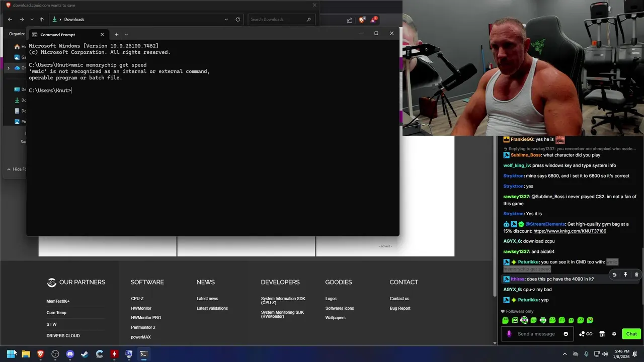
Task: Open CPU-Z link under Software
Action: (x=137, y=299)
